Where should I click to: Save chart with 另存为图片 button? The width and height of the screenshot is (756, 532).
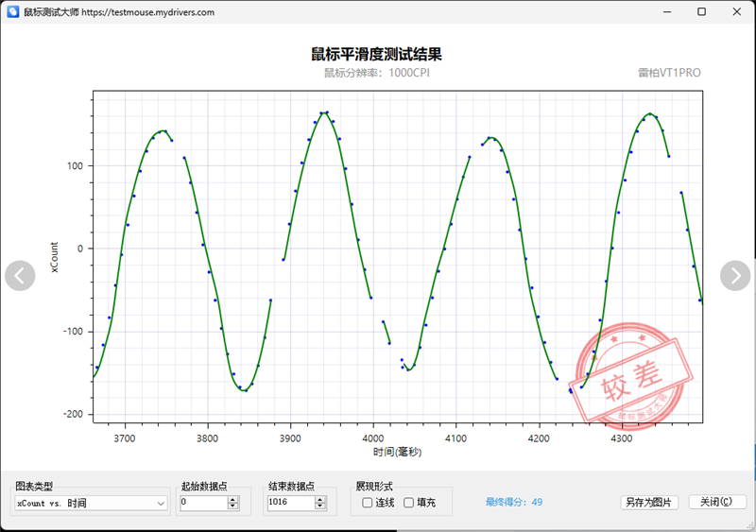tap(649, 503)
